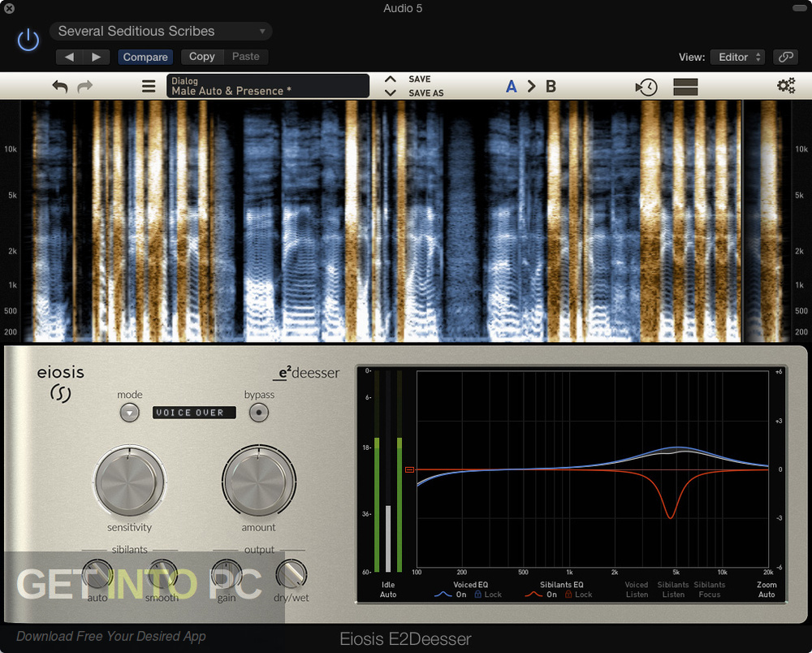Open the View Editor dropdown

pos(737,57)
